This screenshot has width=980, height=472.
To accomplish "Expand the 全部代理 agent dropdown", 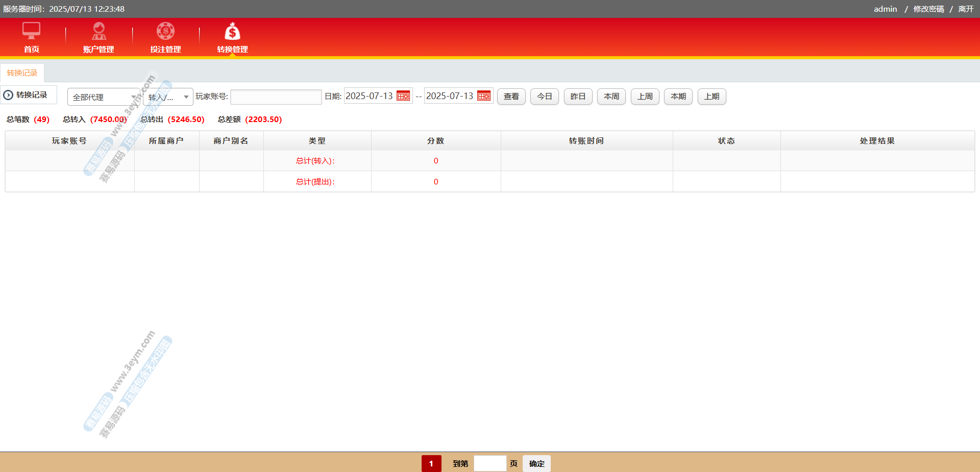I will 104,97.
